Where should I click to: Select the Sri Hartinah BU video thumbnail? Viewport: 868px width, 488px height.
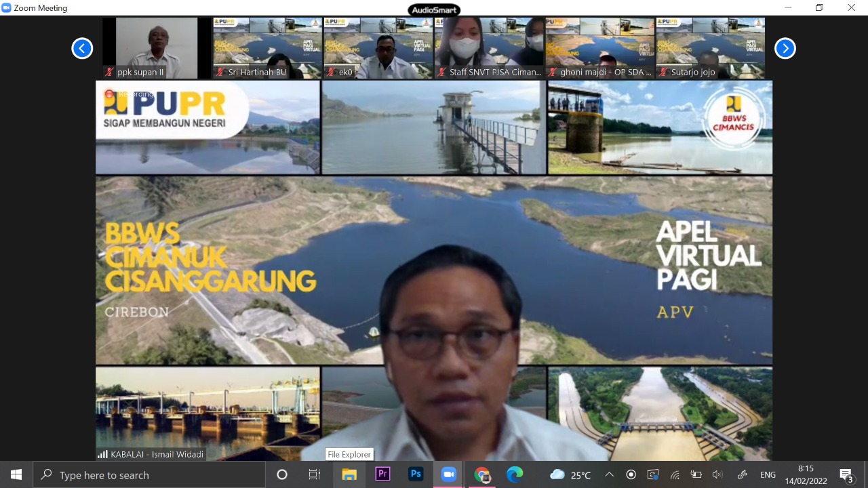pyautogui.click(x=268, y=48)
